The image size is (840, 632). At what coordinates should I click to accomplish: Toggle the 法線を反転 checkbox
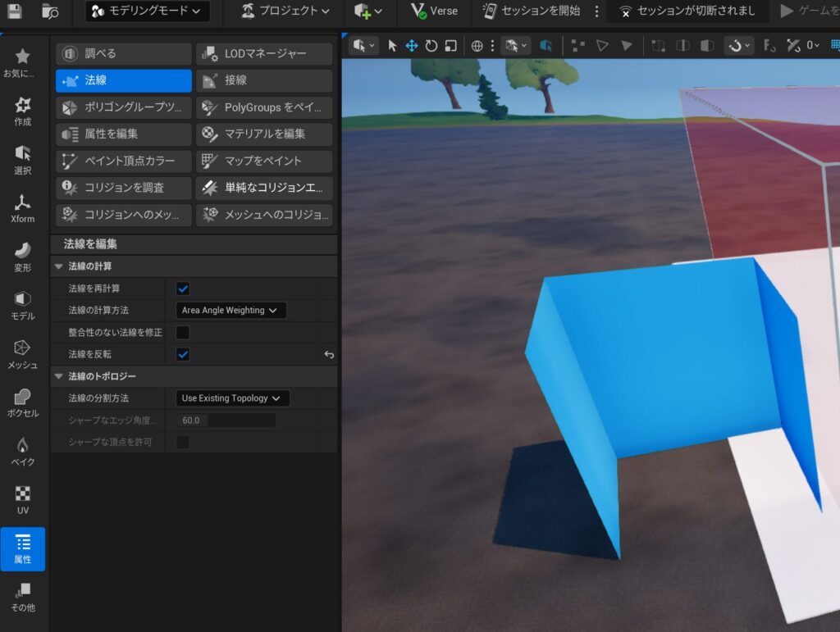coord(183,354)
